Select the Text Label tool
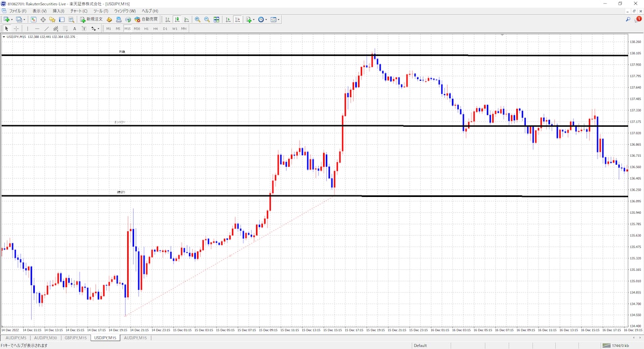 pyautogui.click(x=84, y=29)
